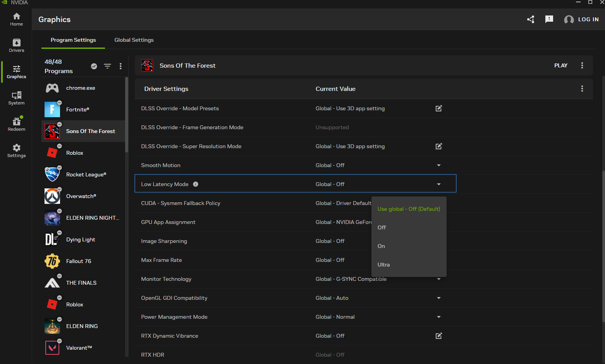This screenshot has height=364, width=605.
Task: Select the Fortnite program icon
Action: click(52, 109)
